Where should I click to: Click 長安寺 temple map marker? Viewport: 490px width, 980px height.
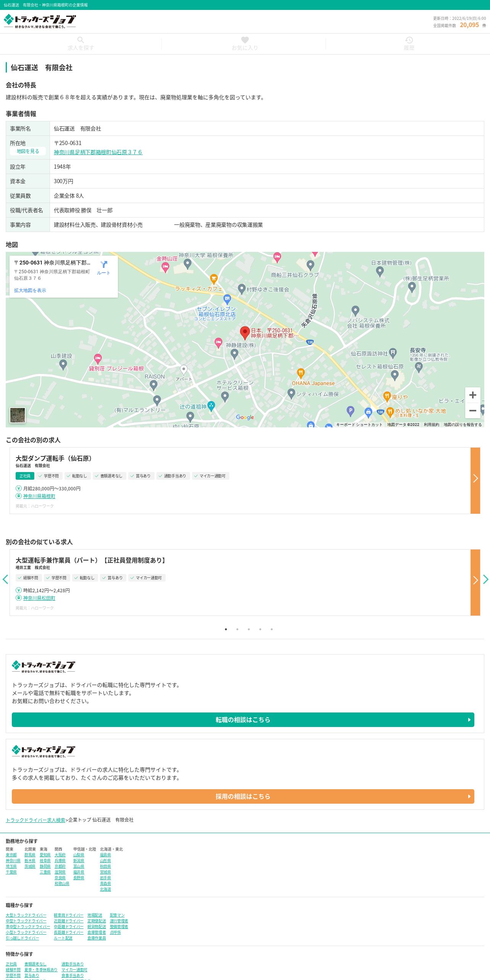419,367
